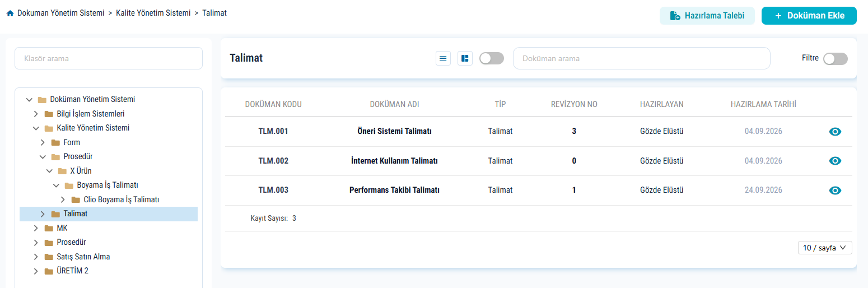This screenshot has width=868, height=288.
Task: Sort by REVİZYON NO column header
Action: pos(574,104)
